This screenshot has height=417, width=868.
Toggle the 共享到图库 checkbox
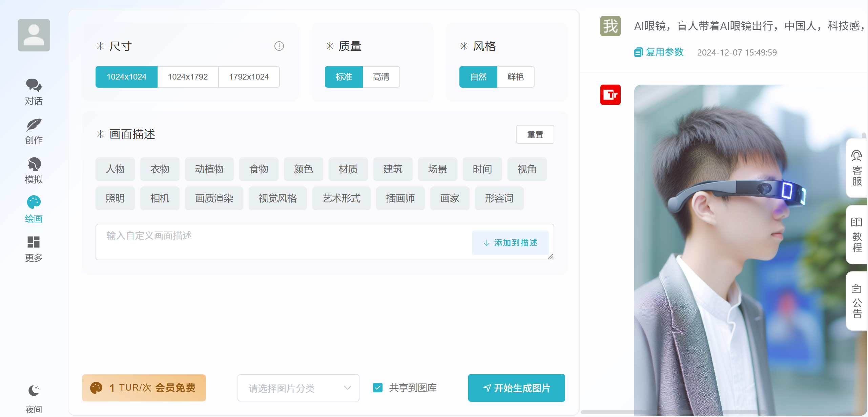(x=377, y=388)
